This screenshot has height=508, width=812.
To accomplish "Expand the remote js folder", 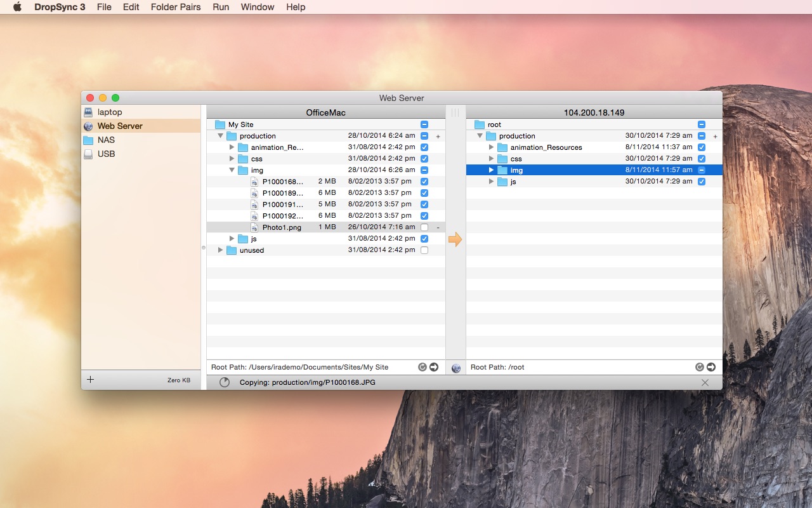I will click(492, 182).
